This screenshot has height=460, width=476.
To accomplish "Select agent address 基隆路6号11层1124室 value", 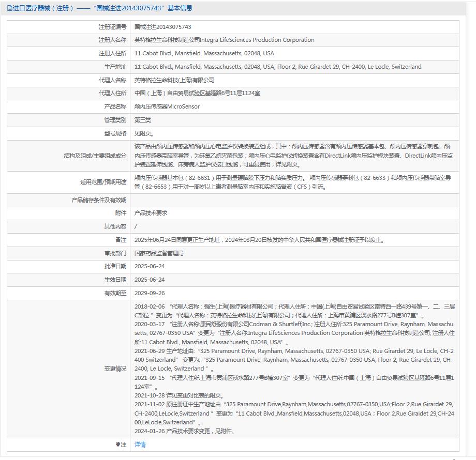I will (197, 93).
